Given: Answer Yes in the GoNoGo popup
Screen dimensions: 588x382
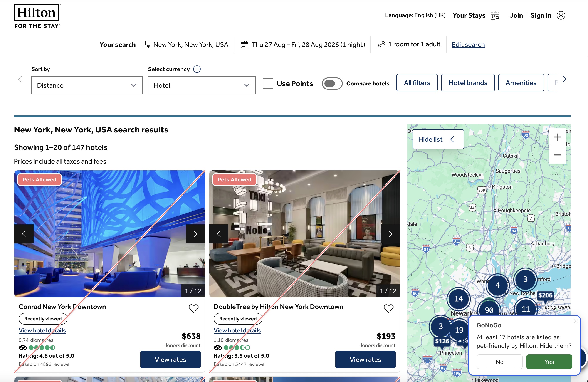Looking at the screenshot, I should (x=549, y=362).
